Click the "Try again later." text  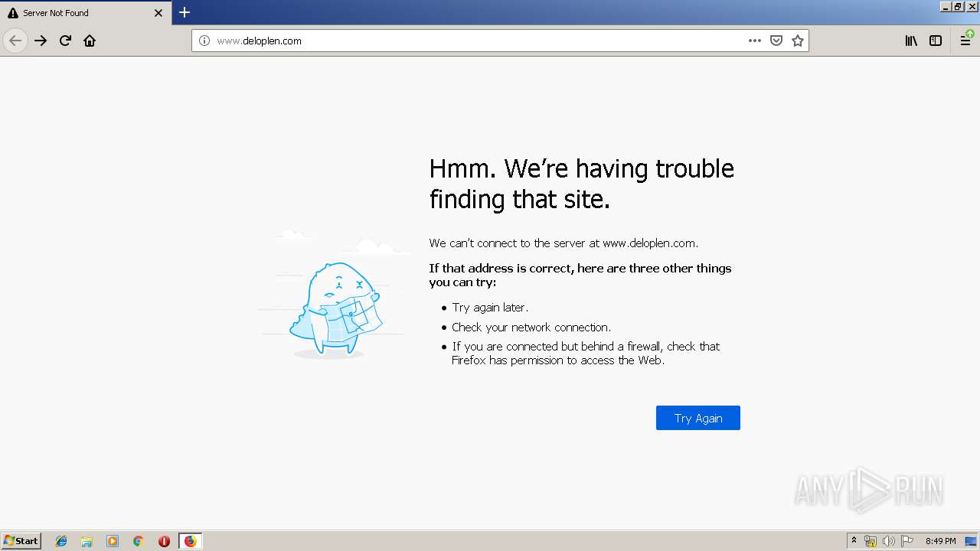click(490, 308)
